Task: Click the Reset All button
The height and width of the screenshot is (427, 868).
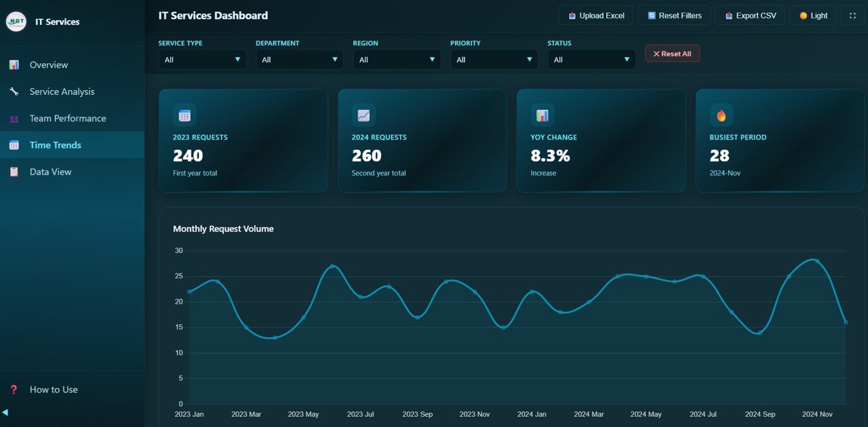Action: coord(672,53)
